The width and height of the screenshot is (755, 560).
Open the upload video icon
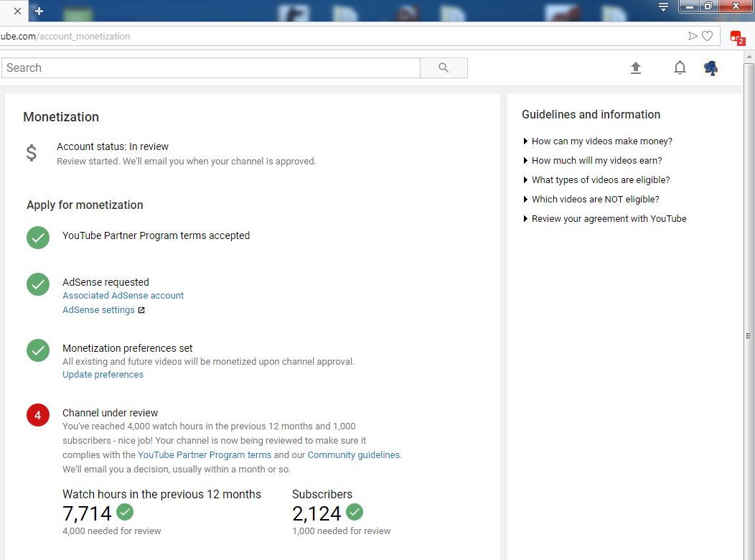[636, 68]
